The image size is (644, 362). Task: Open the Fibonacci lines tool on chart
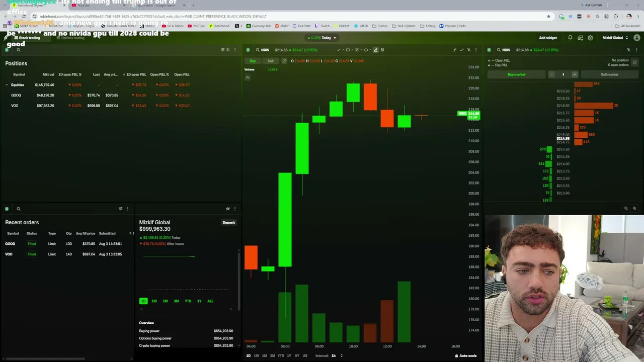[357, 50]
